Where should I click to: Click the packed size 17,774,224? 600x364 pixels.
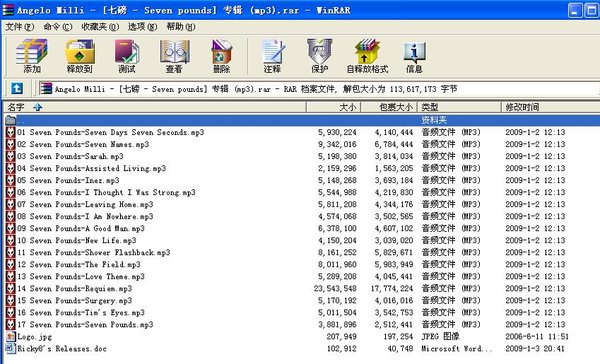391,289
